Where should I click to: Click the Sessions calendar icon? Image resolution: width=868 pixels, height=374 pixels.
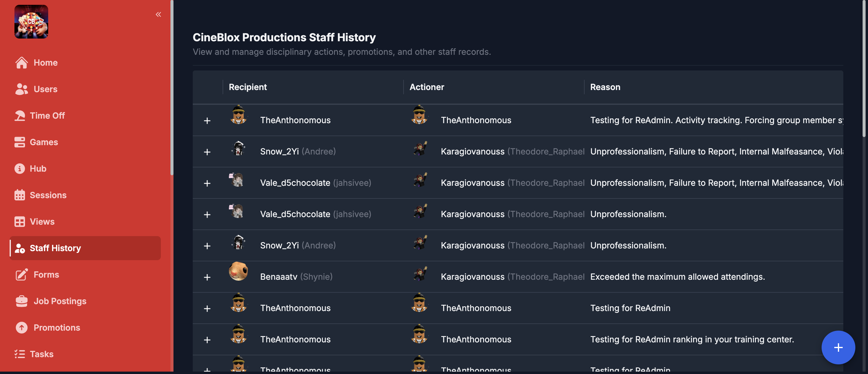(x=20, y=195)
